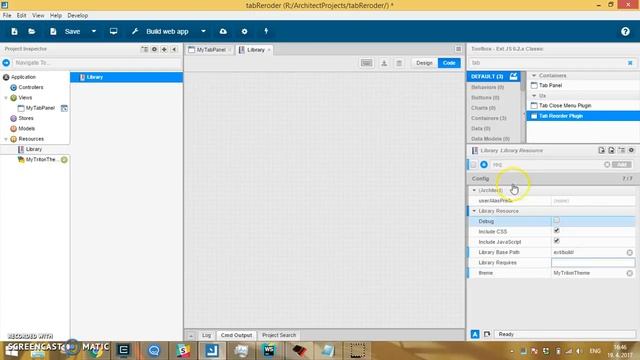Open the Build web app dropdown arrow
This screenshot has height=360, width=640.
click(x=203, y=31)
